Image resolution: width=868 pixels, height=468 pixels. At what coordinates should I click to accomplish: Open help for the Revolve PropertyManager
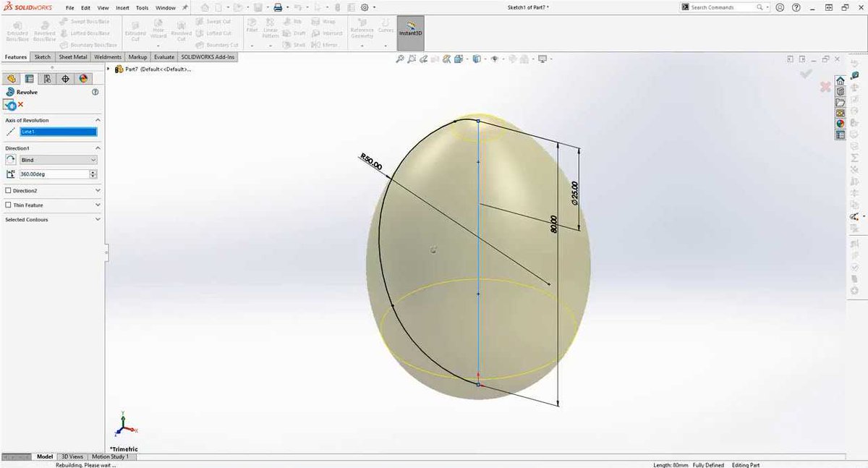click(95, 92)
